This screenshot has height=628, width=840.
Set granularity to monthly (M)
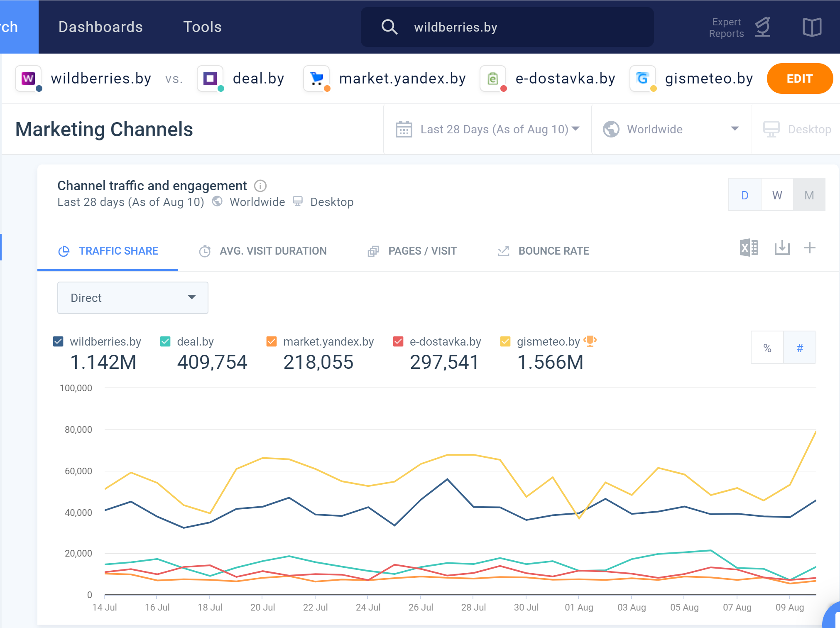tap(809, 195)
